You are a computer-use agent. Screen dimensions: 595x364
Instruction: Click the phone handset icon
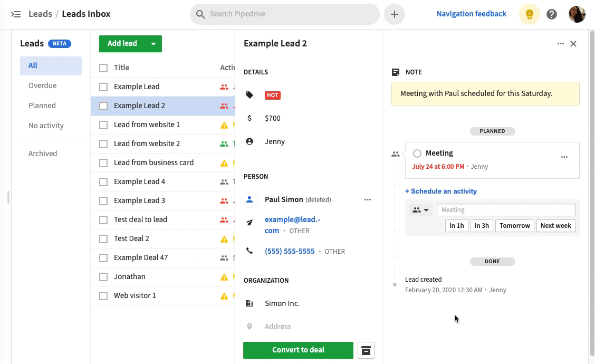(249, 251)
